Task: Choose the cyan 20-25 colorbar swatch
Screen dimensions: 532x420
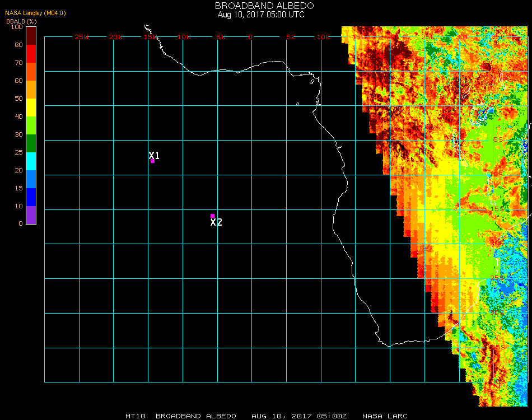Action: pos(31,161)
